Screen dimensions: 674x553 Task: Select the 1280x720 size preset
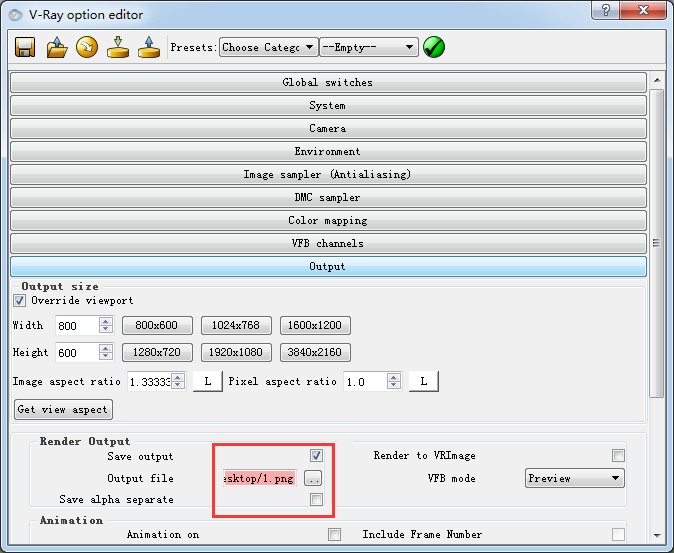click(x=157, y=352)
